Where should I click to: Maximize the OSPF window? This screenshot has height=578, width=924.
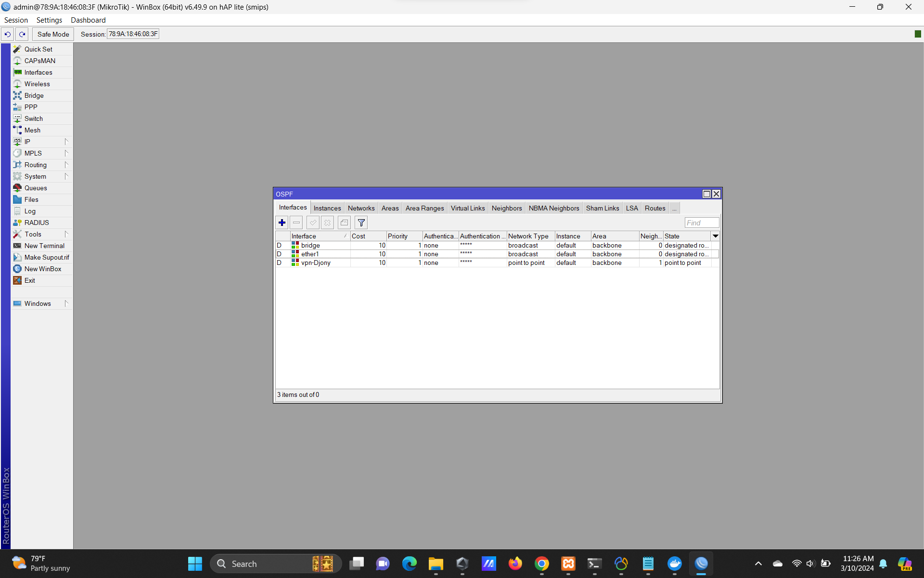pyautogui.click(x=706, y=194)
